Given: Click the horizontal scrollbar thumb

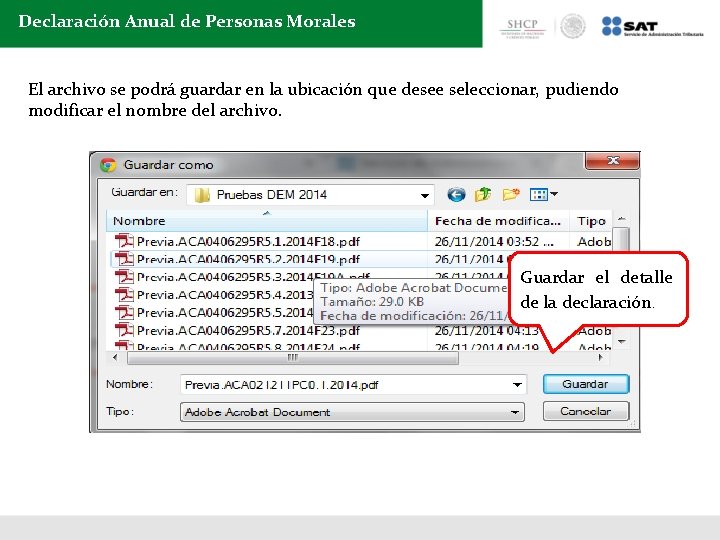Looking at the screenshot, I should (292, 357).
